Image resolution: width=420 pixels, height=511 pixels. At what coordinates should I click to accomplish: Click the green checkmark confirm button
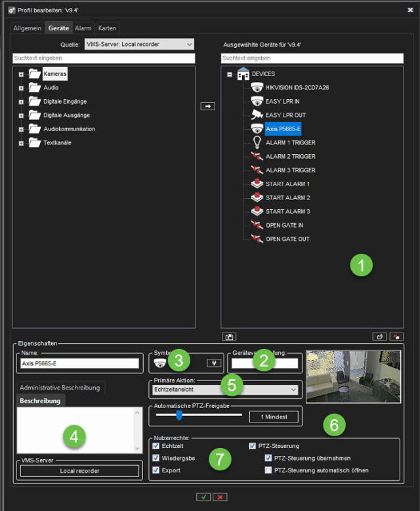(x=203, y=497)
